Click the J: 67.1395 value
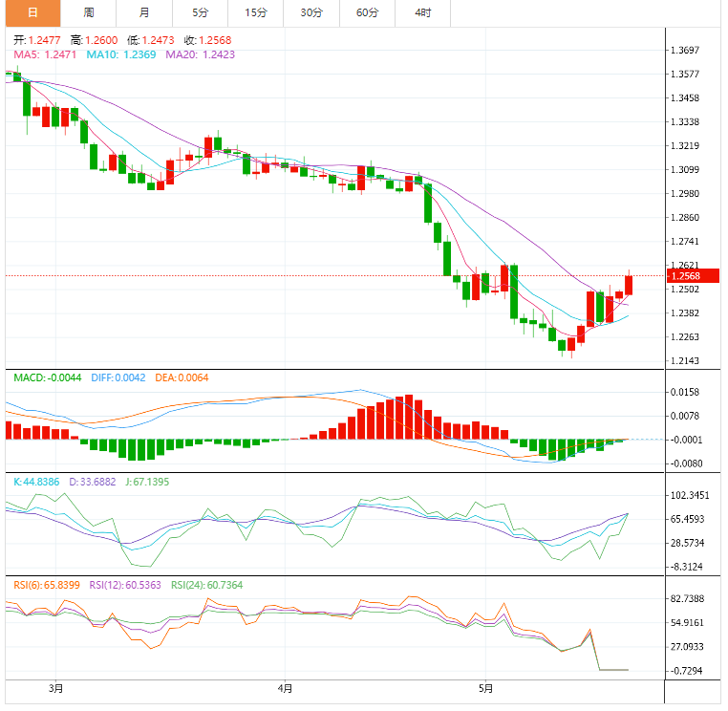728x711 pixels. pyautogui.click(x=147, y=482)
